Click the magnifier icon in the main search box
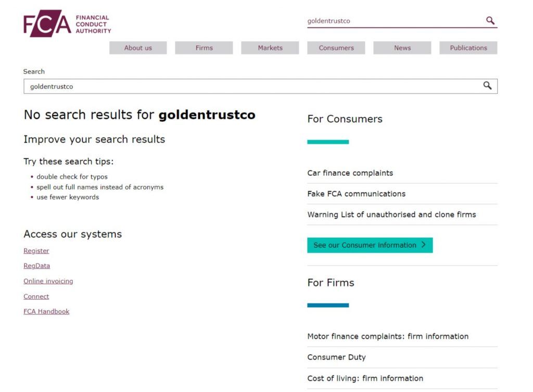Image resolution: width=533 pixels, height=392 pixels. [x=487, y=86]
